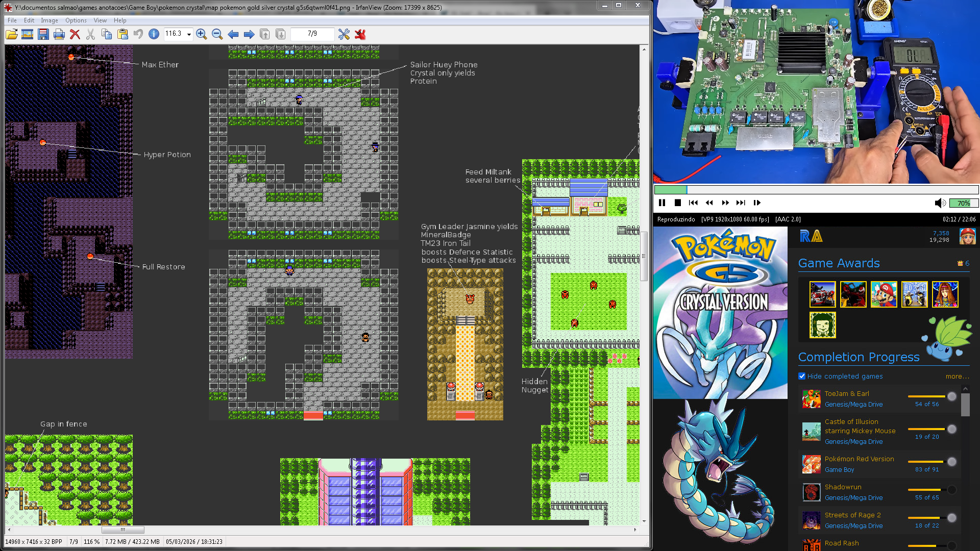Click the more... link in Completion Progress
This screenshot has width=980, height=551.
click(957, 377)
